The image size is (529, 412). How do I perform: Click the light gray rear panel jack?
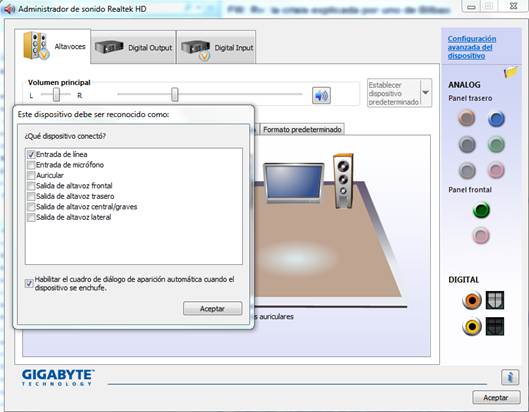pos(467,170)
